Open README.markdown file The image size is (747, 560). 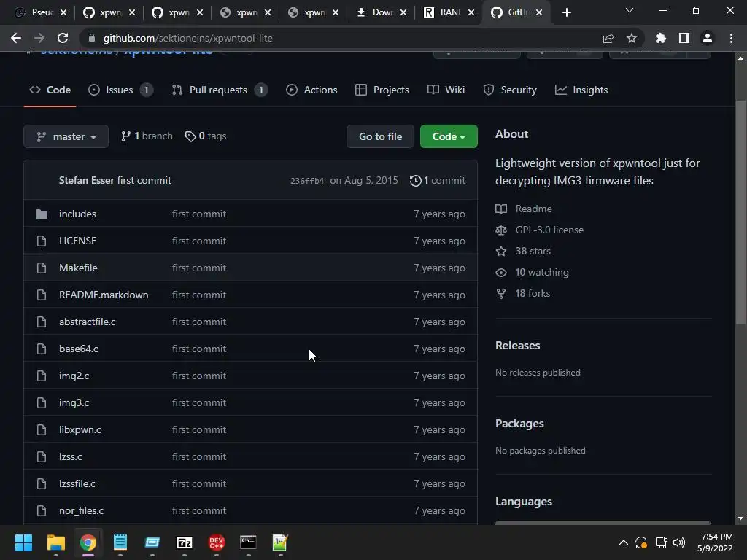(104, 295)
